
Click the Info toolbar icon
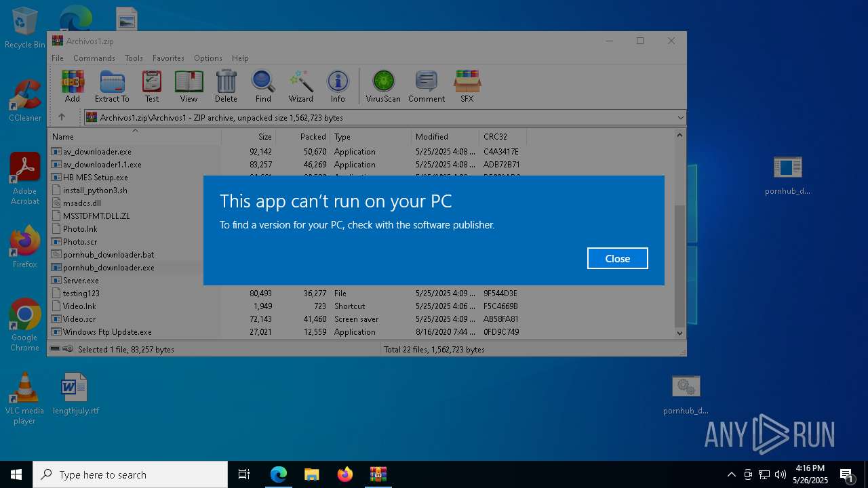click(338, 86)
